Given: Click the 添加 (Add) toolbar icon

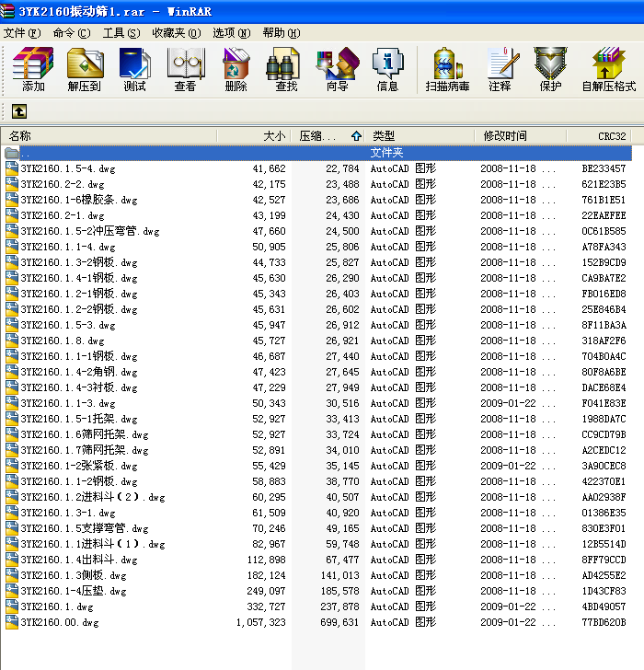Looking at the screenshot, I should click(33, 70).
